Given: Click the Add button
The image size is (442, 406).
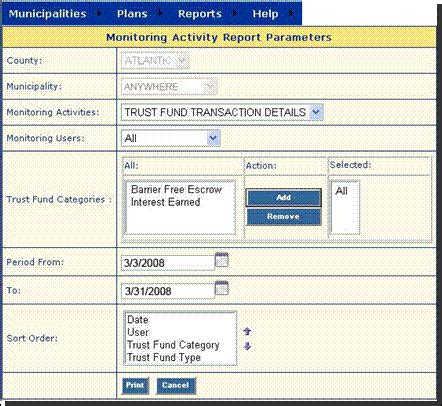Looking at the screenshot, I should click(x=284, y=198).
